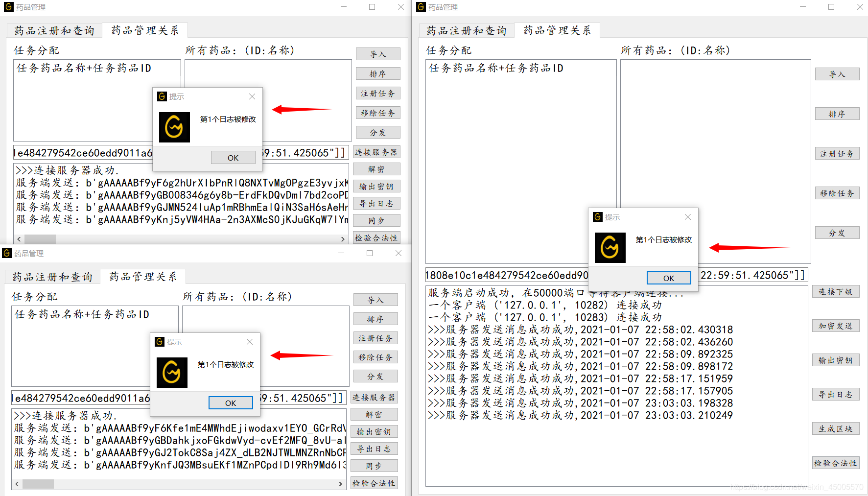Screen dimensions: 868x496
Task: Click the app logo icon in bottom-left dialog
Action: (x=172, y=373)
